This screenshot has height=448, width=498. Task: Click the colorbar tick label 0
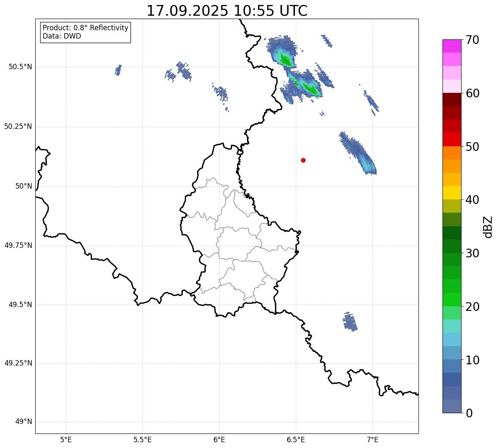point(469,413)
